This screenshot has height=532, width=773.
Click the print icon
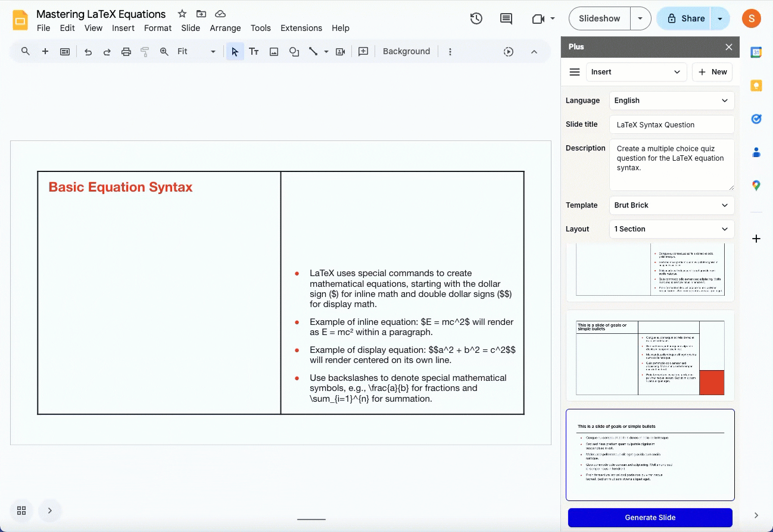(x=126, y=52)
